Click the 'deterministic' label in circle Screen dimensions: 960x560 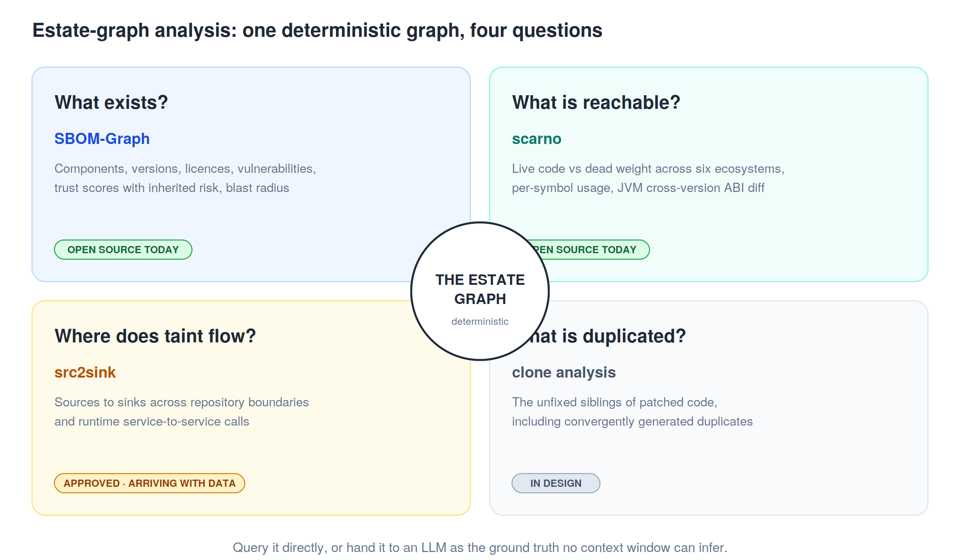480,321
